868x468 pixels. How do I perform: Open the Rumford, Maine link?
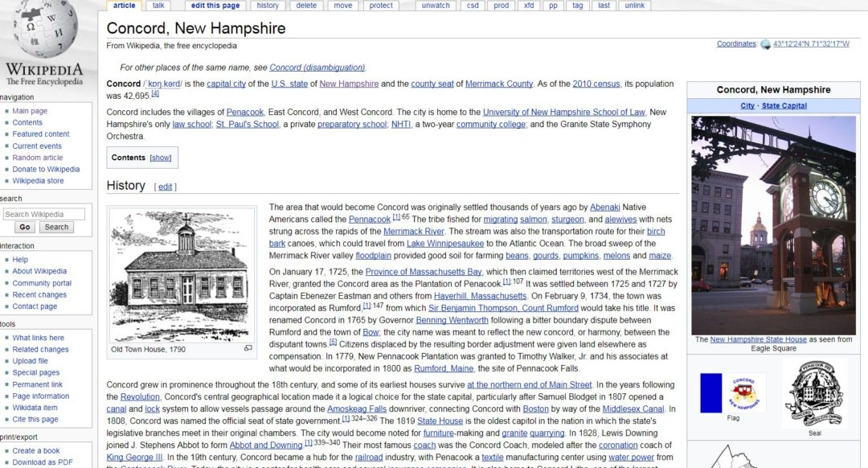pos(444,368)
